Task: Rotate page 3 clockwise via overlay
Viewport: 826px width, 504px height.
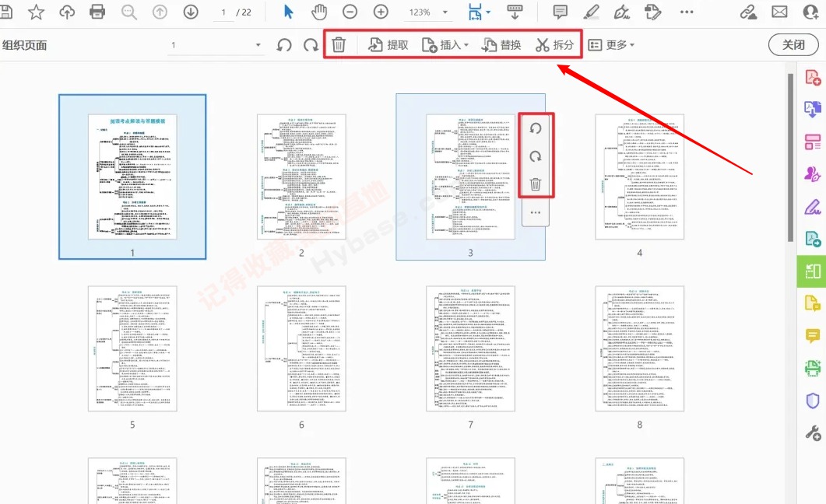Action: (x=535, y=156)
